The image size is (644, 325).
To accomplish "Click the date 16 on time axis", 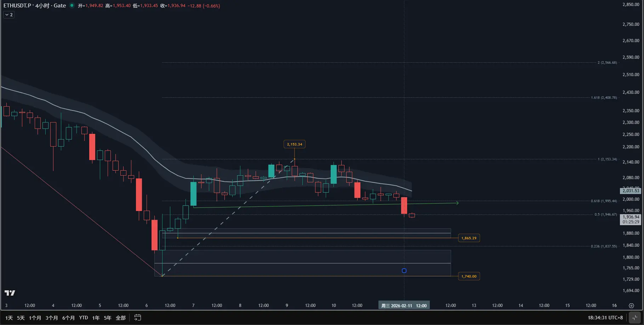I will (614, 306).
